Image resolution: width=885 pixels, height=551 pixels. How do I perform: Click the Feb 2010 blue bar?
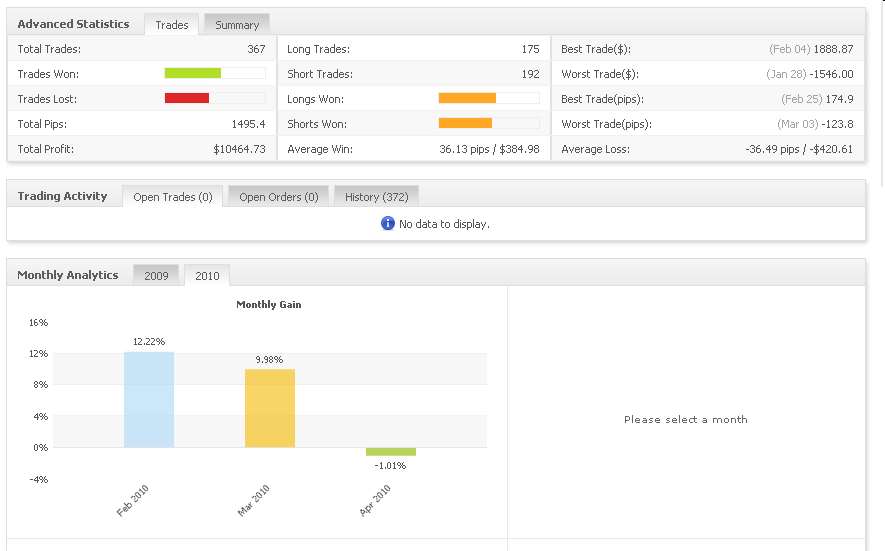point(149,399)
